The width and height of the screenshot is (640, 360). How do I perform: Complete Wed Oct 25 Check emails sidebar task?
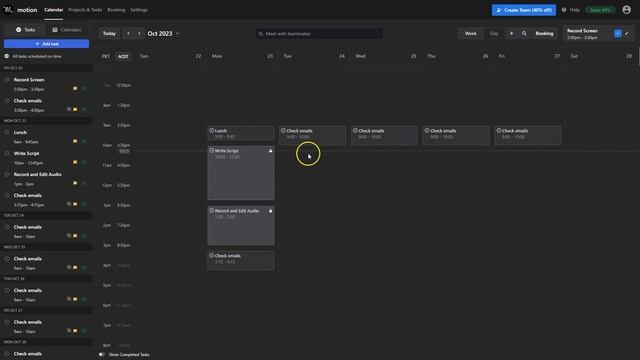tap(7, 259)
